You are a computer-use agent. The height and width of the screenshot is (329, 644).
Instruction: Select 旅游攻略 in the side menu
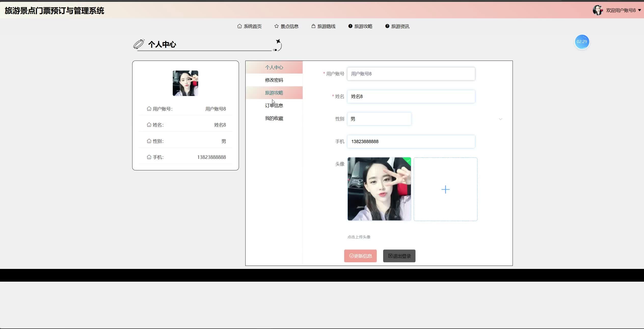tap(274, 93)
